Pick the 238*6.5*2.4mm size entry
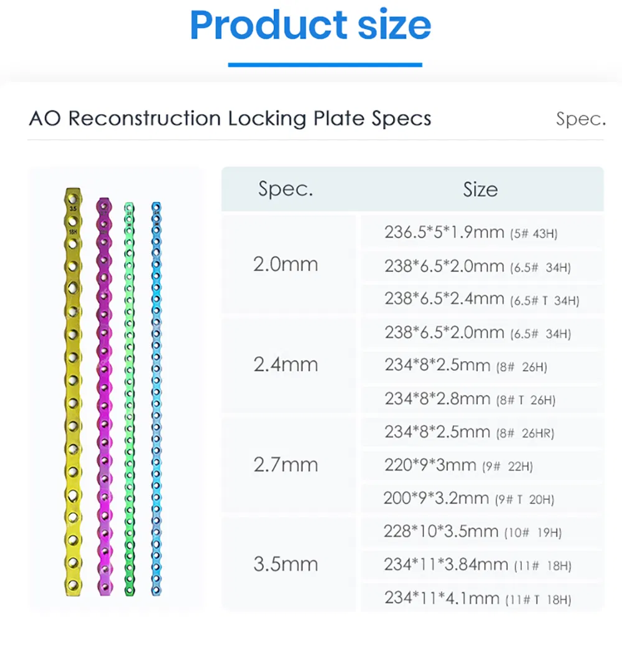 pyautogui.click(x=481, y=300)
